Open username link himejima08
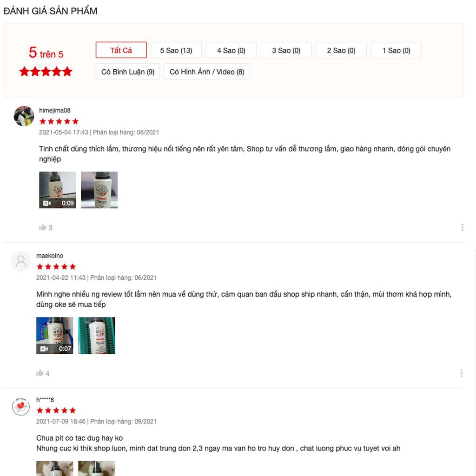476x476 pixels. (x=55, y=111)
